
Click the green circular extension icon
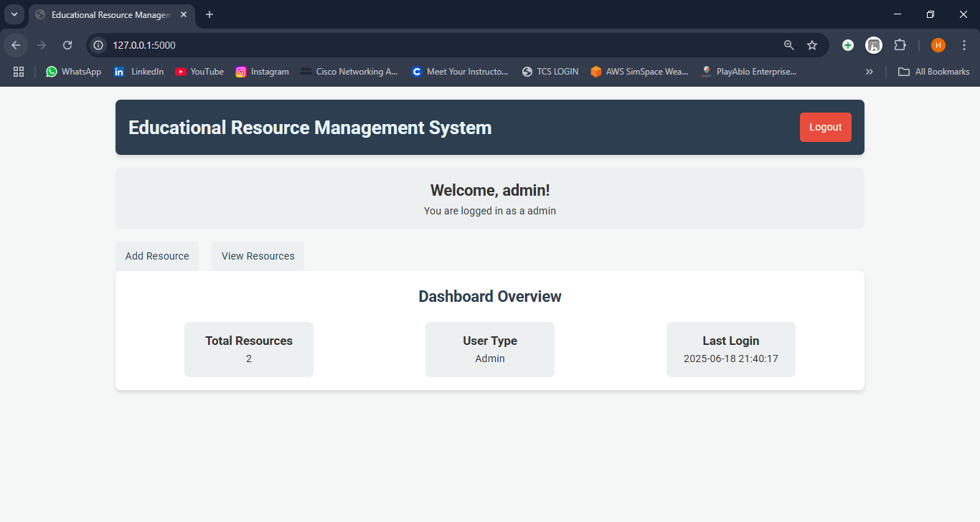(x=848, y=45)
